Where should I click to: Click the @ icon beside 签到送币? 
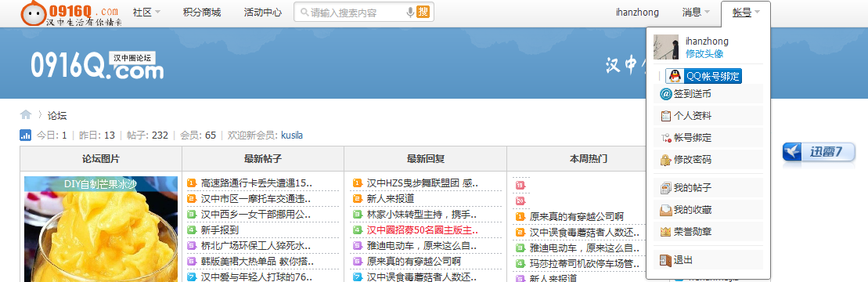(x=666, y=94)
